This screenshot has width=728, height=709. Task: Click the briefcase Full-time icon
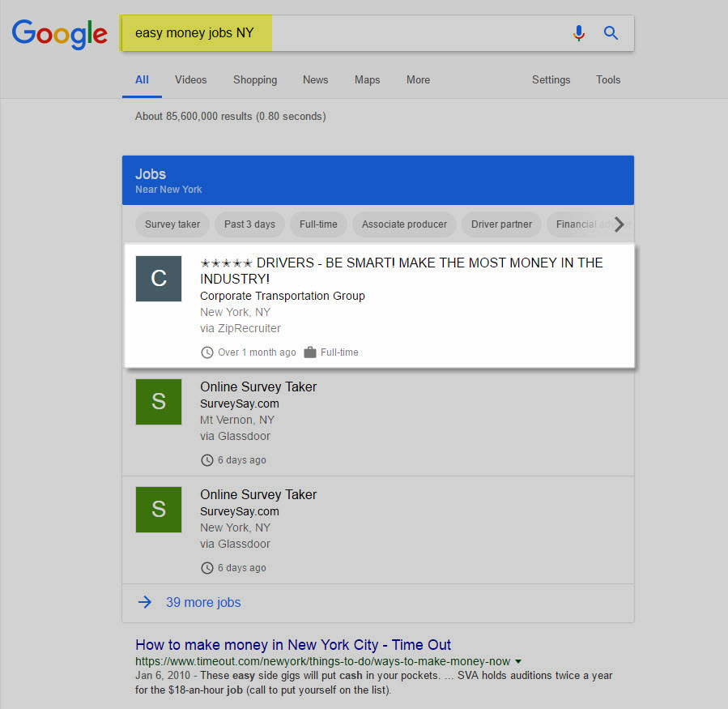[310, 352]
